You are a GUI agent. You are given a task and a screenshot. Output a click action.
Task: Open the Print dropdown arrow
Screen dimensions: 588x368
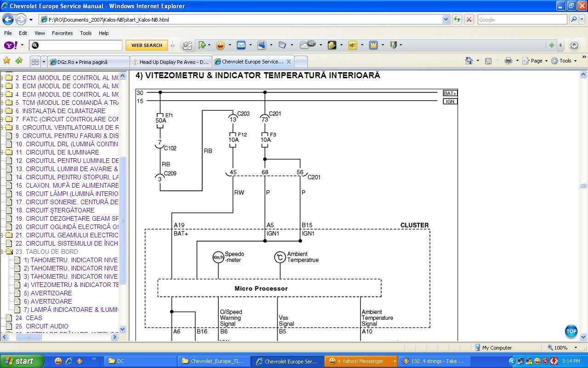point(517,61)
